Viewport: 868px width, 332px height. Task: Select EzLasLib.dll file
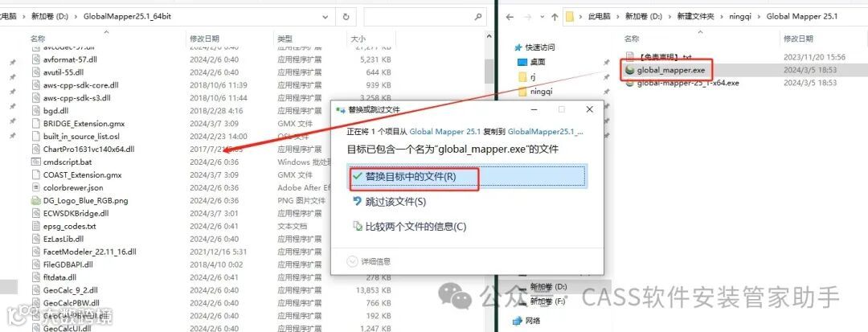click(x=63, y=239)
